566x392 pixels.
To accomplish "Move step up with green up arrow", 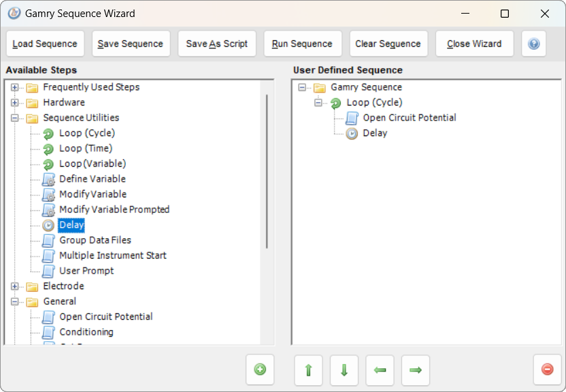I will pyautogui.click(x=308, y=370).
